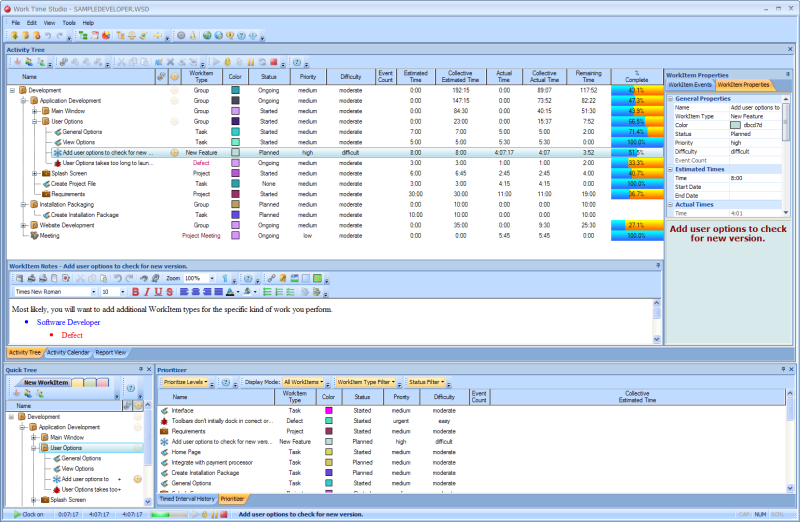
Task: Click the Bold formatting icon in notes toolbar
Action: point(135,292)
